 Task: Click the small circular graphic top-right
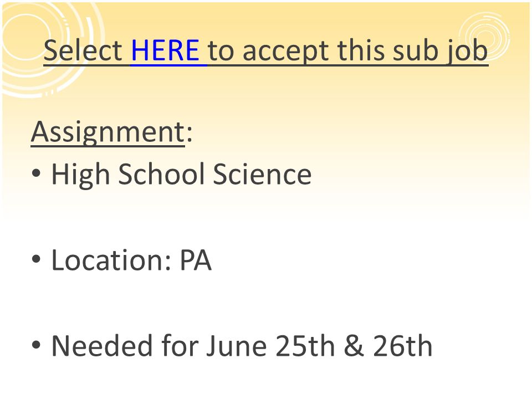[x=484, y=36]
